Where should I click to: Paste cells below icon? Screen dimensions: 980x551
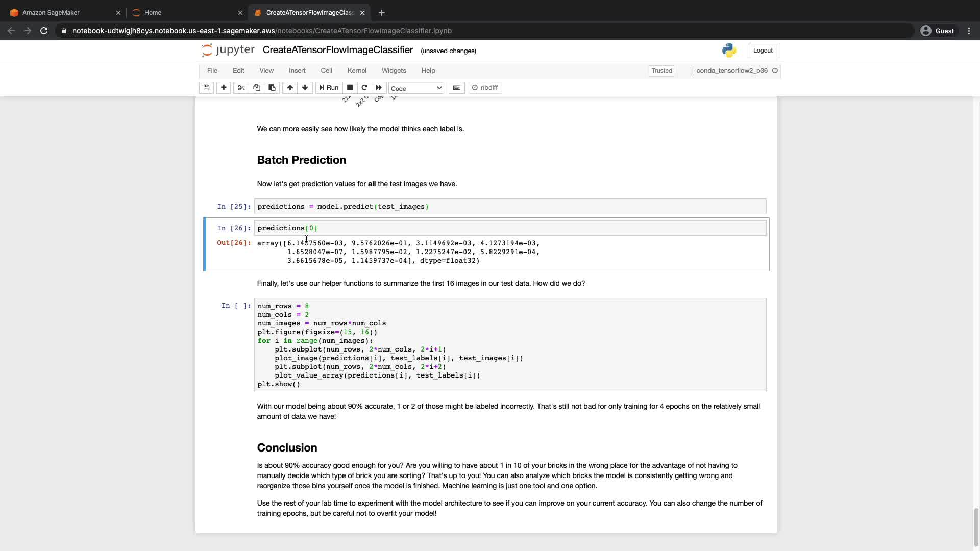272,88
